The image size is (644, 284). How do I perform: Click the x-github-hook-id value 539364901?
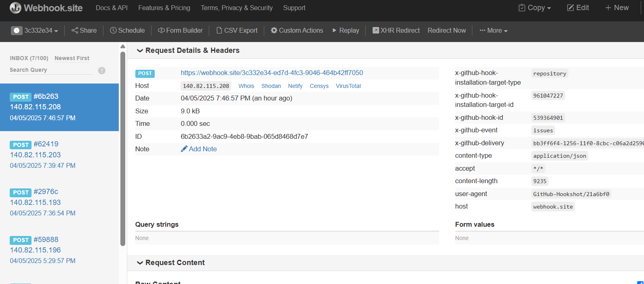(548, 118)
